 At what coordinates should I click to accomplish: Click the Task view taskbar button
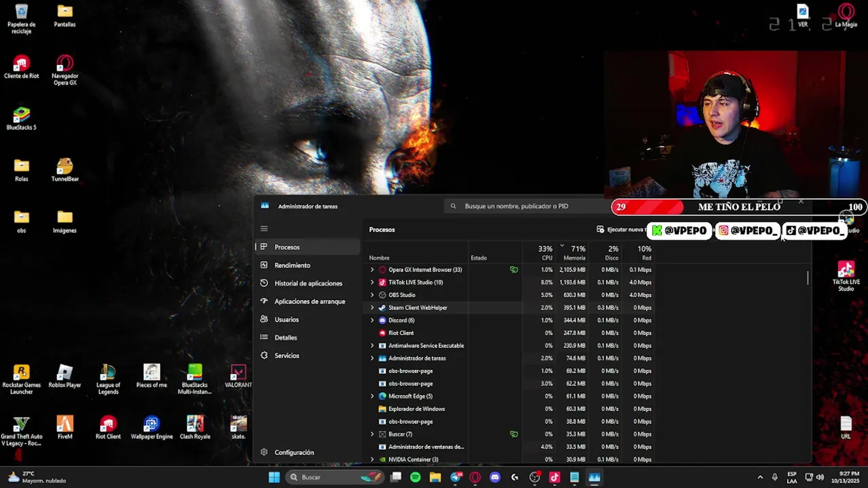pyautogui.click(x=395, y=477)
